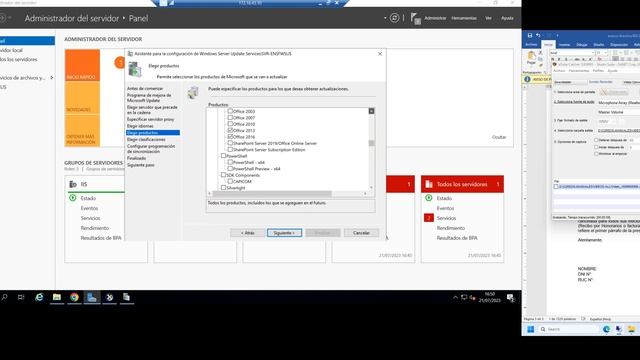This screenshot has width=640, height=360.
Task: Select wizard step Elegir idiomas
Action: [140, 126]
